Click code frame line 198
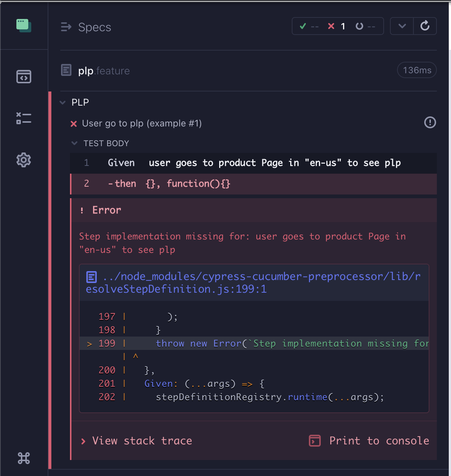The image size is (451, 476). (254, 330)
